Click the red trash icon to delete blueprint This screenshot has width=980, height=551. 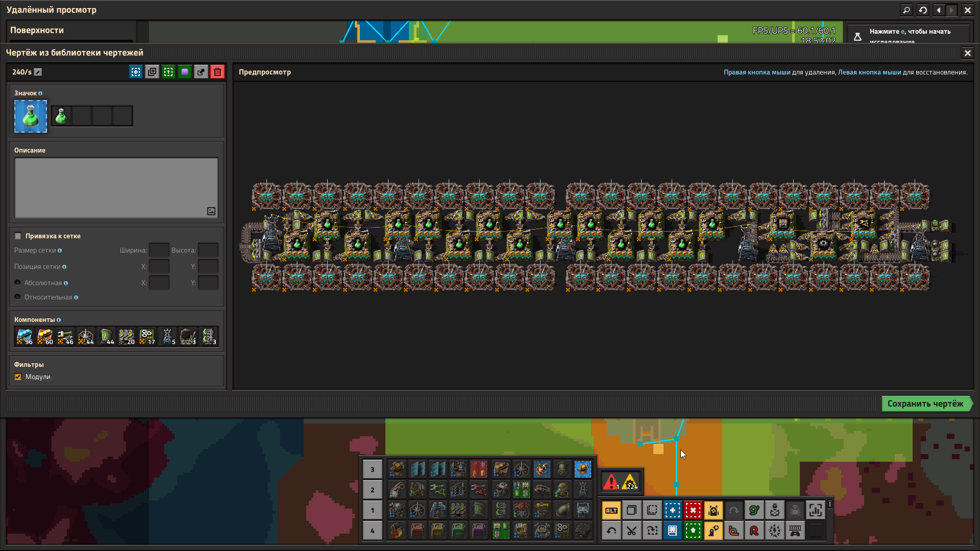point(217,72)
